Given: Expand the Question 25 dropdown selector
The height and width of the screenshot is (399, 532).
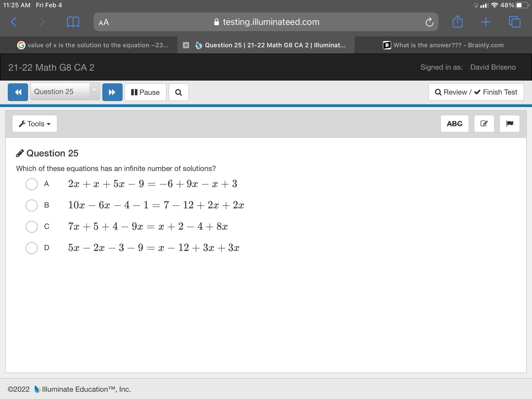Looking at the screenshot, I should [x=65, y=92].
